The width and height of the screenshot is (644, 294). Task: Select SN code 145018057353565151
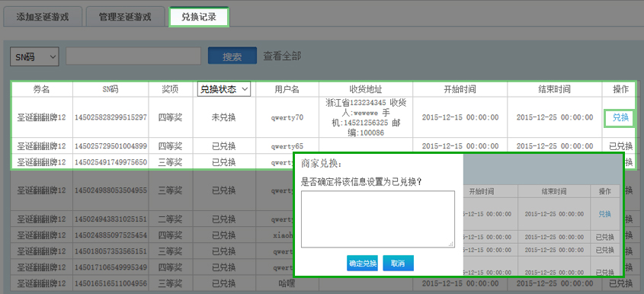click(x=111, y=251)
